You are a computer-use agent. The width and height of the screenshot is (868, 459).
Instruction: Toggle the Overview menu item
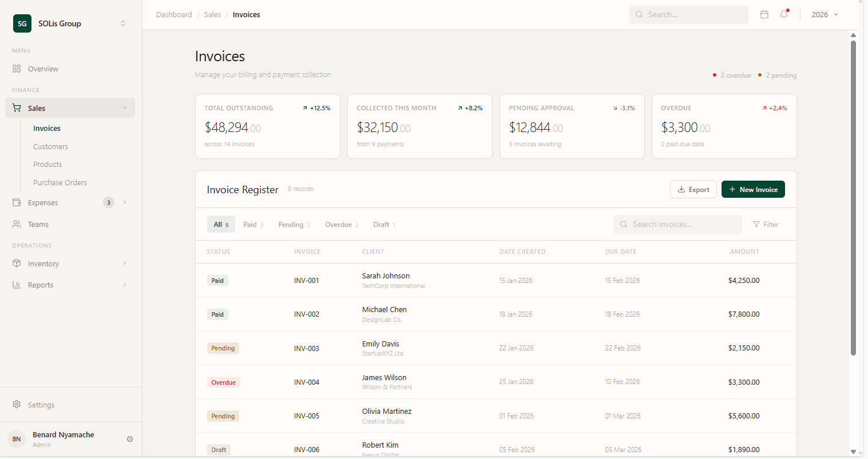[43, 69]
